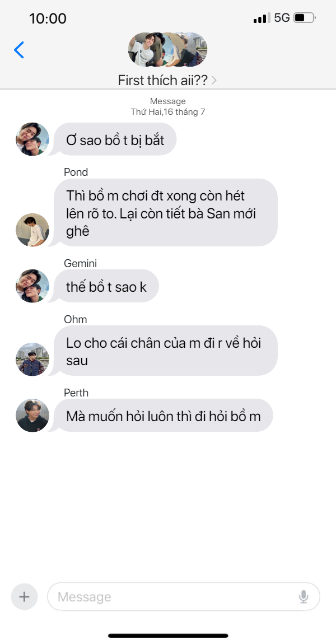Open the group avatar cluster in the header
This screenshot has width=336, height=644.
167,50
